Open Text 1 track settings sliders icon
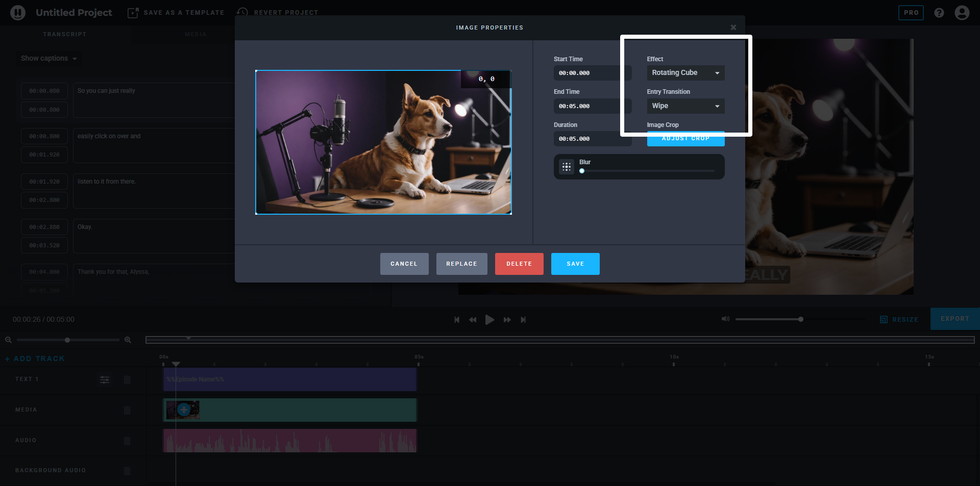The height and width of the screenshot is (486, 980). (105, 379)
